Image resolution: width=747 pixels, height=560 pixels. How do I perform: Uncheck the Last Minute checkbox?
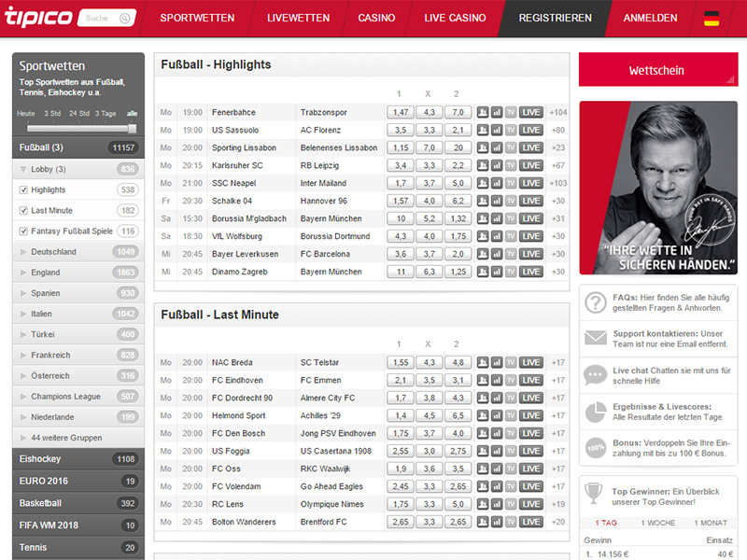[23, 211]
